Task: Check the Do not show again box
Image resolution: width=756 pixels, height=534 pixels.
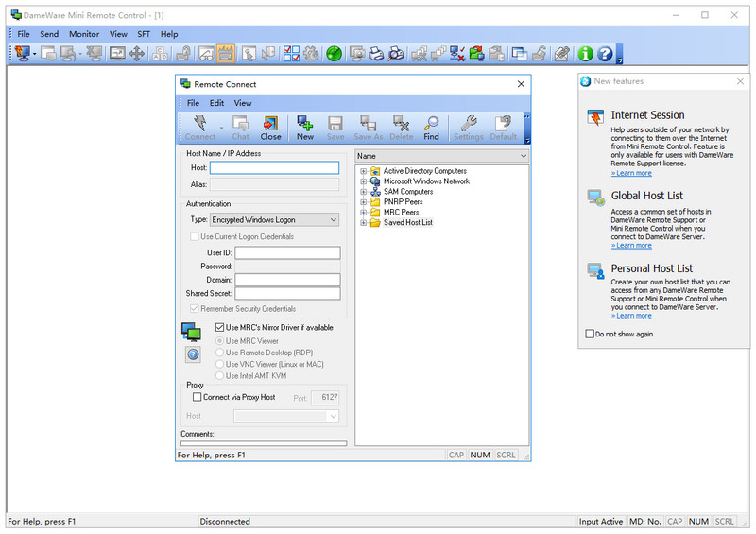Action: click(591, 334)
